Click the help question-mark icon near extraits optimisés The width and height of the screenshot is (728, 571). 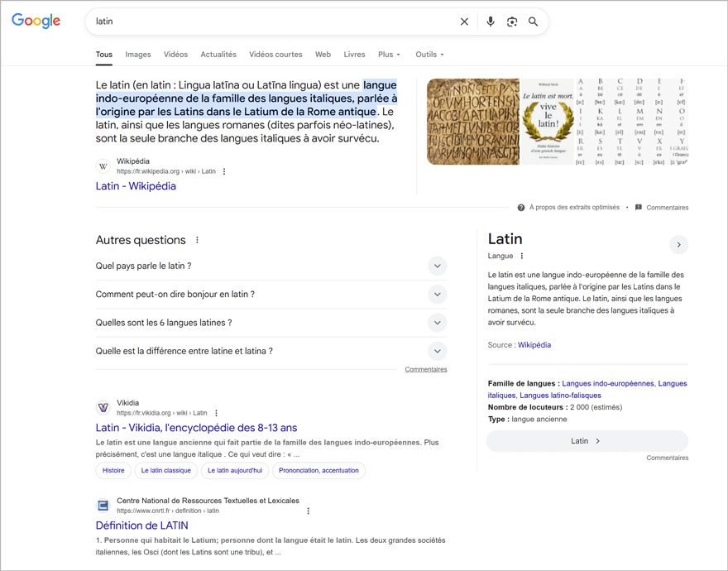tap(520, 207)
